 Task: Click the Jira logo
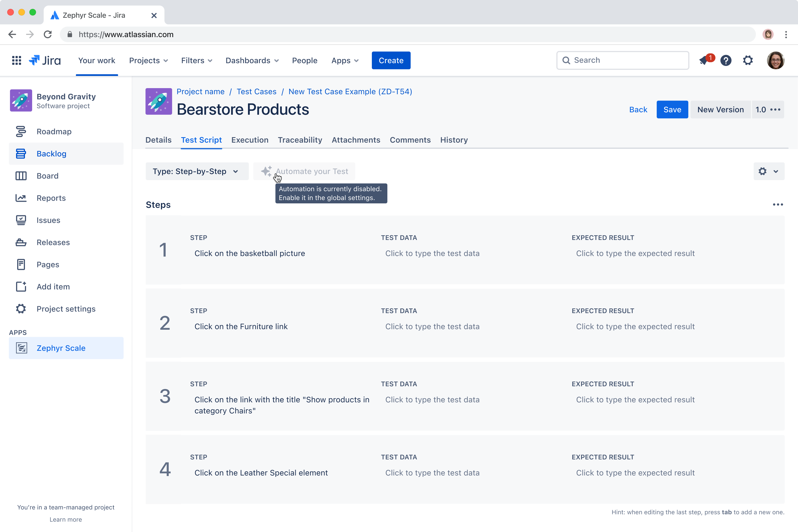pyautogui.click(x=45, y=60)
